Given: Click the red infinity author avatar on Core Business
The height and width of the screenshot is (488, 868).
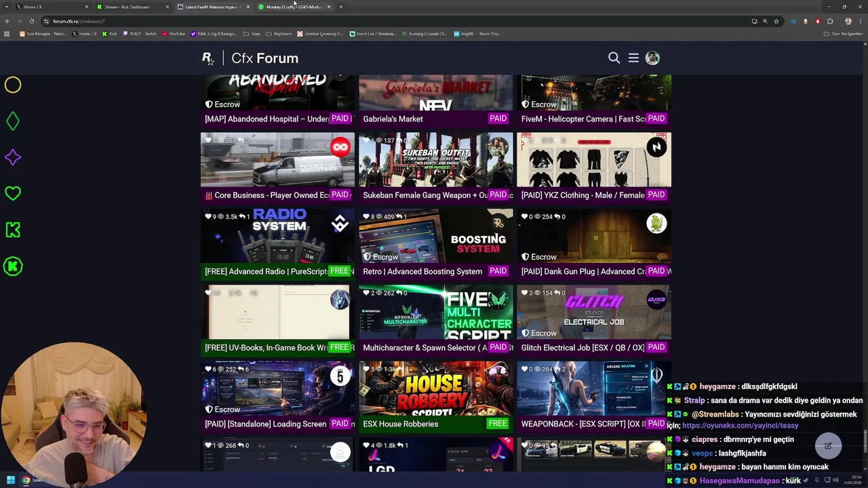Looking at the screenshot, I should pos(340,147).
